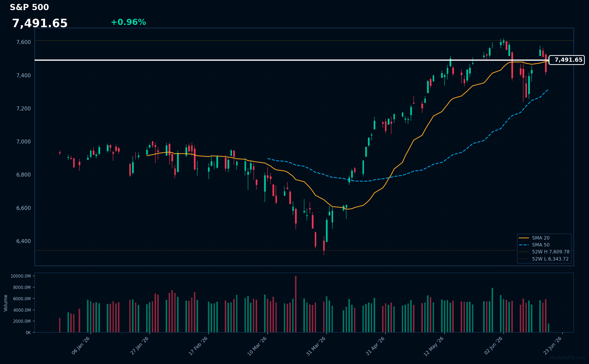Click the 27 Jan '26 date label
This screenshot has width=589, height=364.
pos(140,346)
